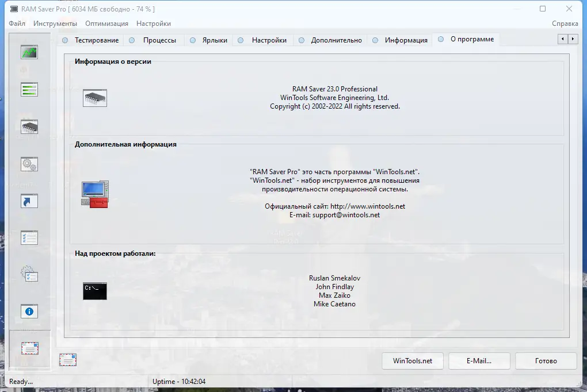Click the Готово button
Screen dimensions: 587x392
tap(546, 361)
